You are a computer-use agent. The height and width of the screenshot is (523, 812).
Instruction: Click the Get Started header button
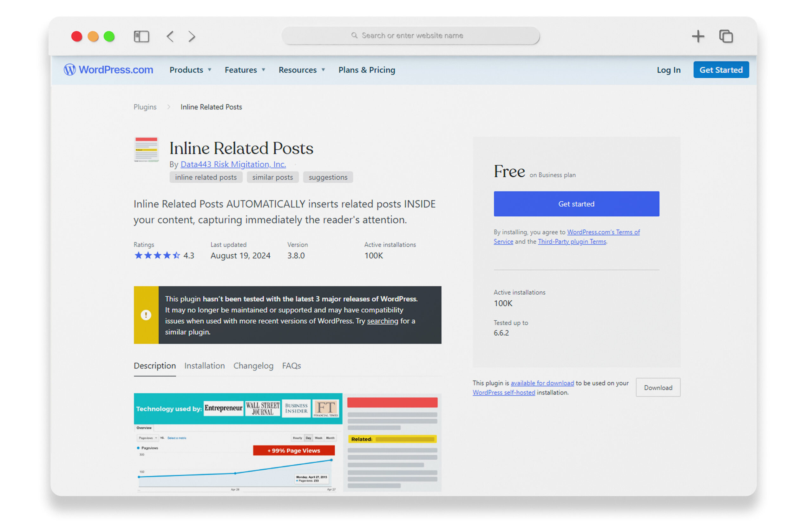[721, 70]
